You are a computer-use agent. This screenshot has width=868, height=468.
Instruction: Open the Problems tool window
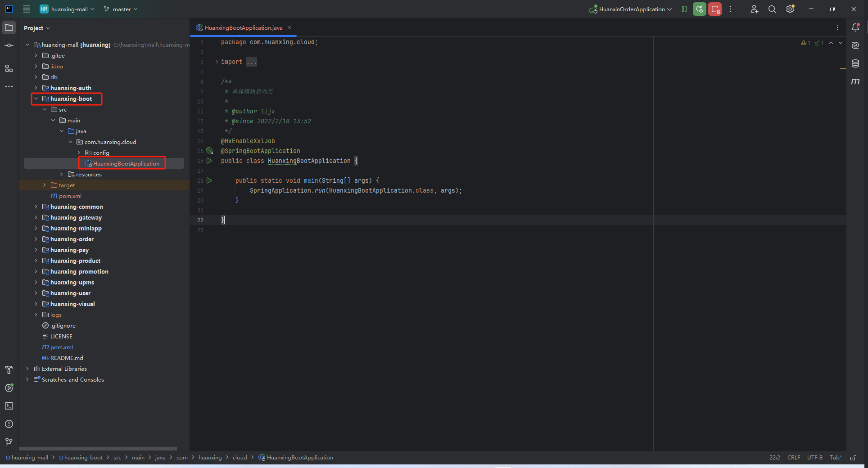[9, 424]
